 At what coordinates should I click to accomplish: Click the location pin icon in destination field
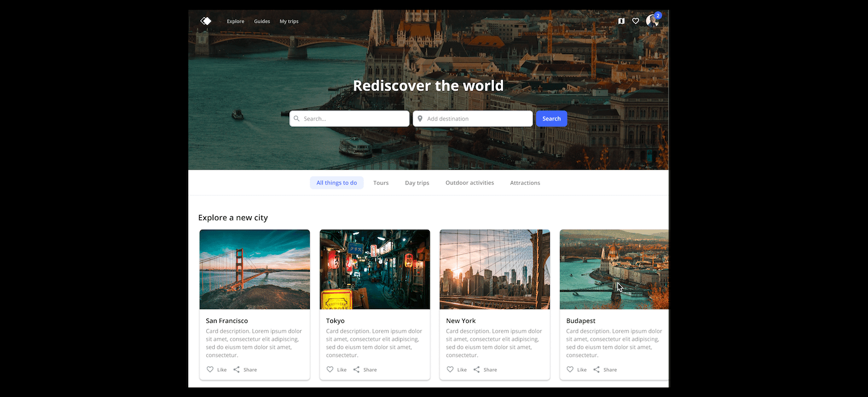420,119
